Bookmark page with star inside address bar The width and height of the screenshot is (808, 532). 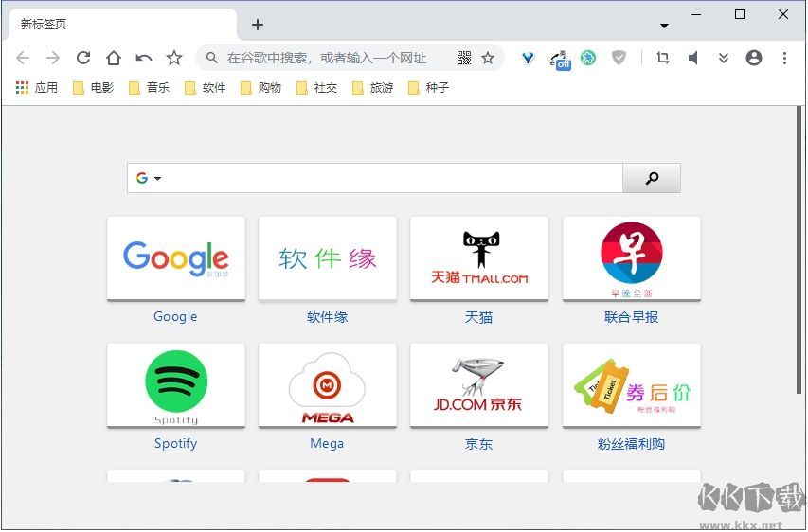pos(488,58)
